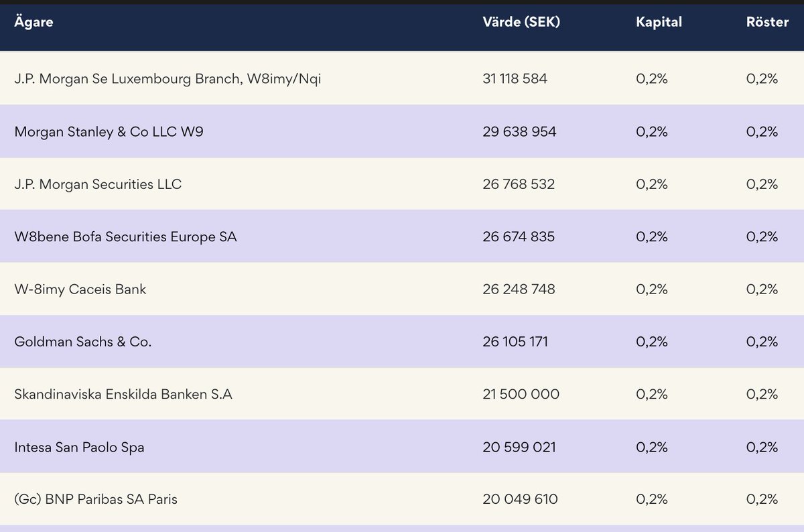The height and width of the screenshot is (532, 804).
Task: Select Skandinaviska Enskilda Banken S.A owner
Action: click(123, 394)
